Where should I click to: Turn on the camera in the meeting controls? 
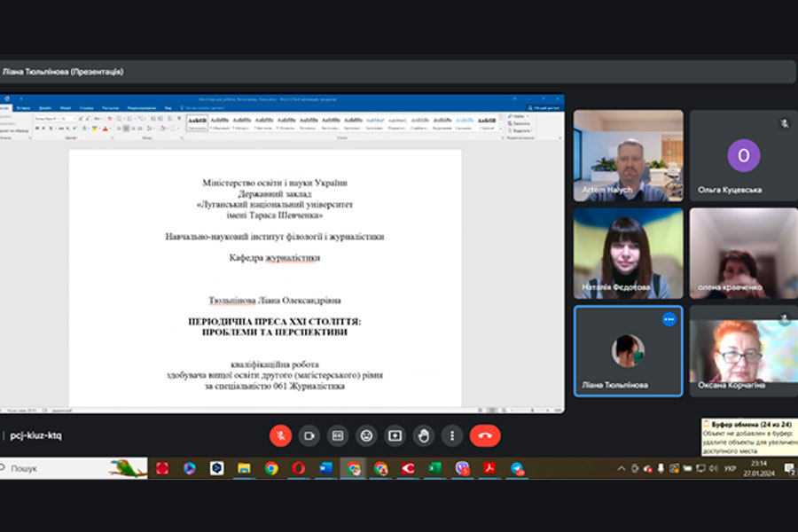[x=309, y=435]
